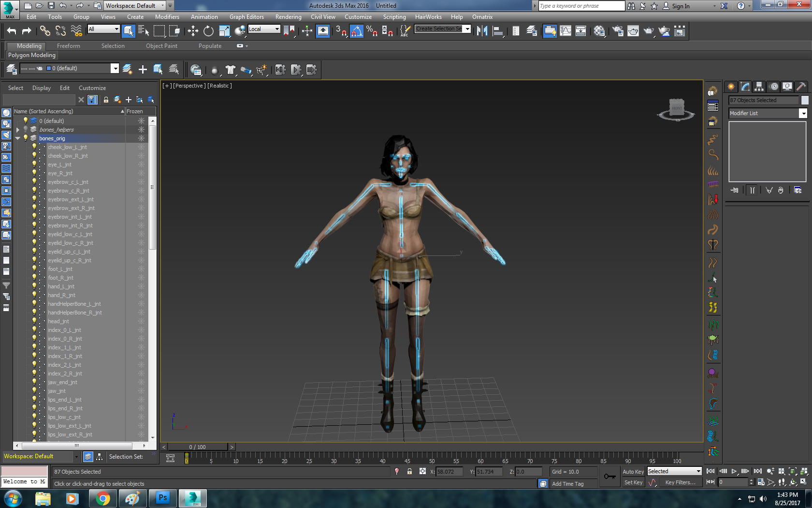
Task: Click the Play Animation button
Action: point(734,471)
